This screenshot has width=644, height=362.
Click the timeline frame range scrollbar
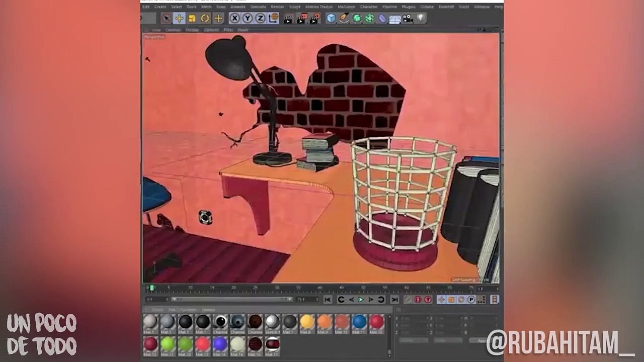point(232,299)
